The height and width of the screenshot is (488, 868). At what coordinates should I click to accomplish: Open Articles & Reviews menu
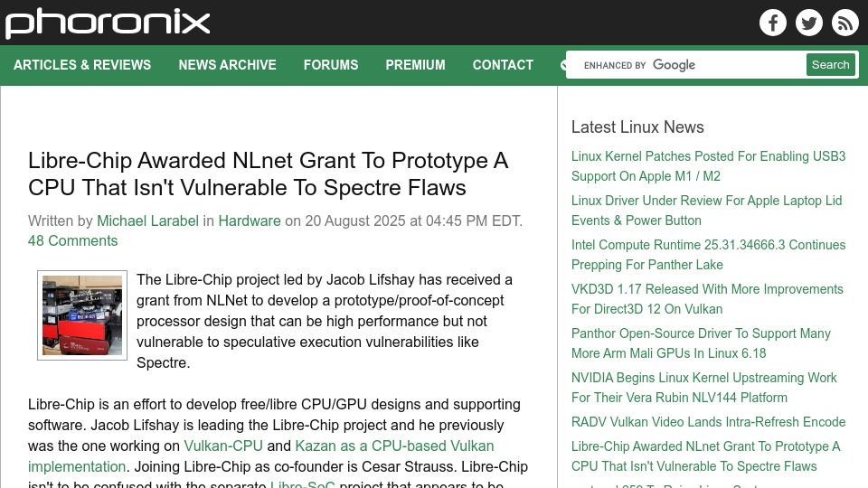coord(82,65)
